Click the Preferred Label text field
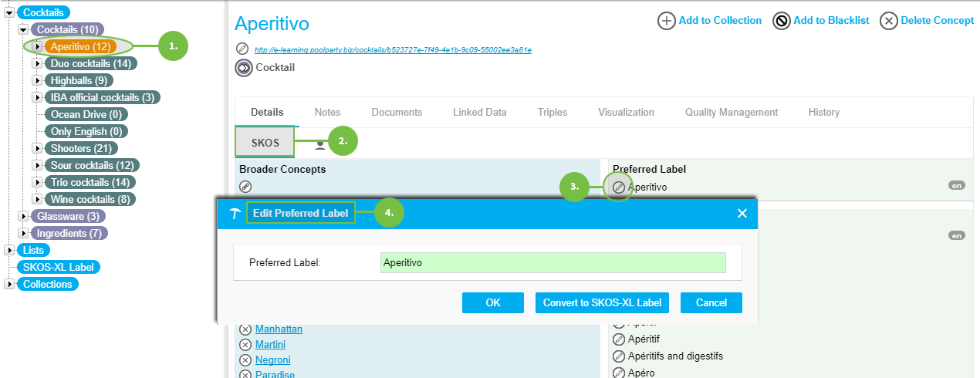 (x=553, y=262)
